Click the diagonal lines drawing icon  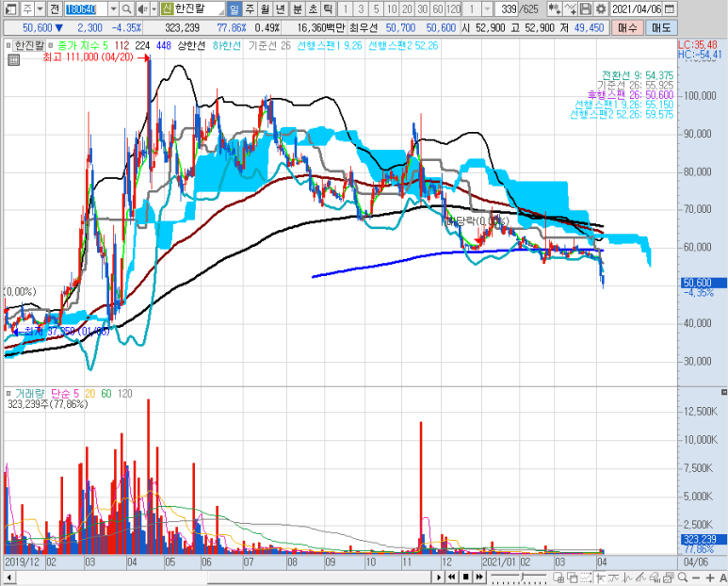(x=641, y=578)
